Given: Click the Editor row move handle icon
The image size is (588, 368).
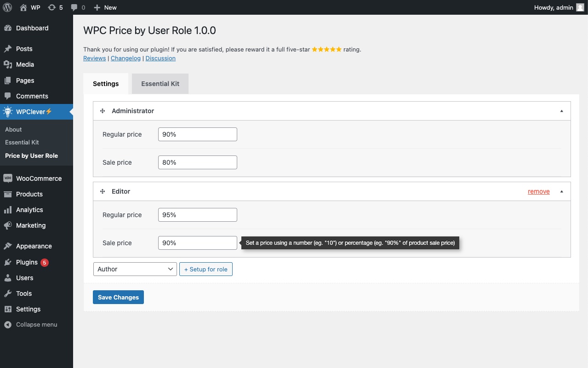Looking at the screenshot, I should 103,191.
